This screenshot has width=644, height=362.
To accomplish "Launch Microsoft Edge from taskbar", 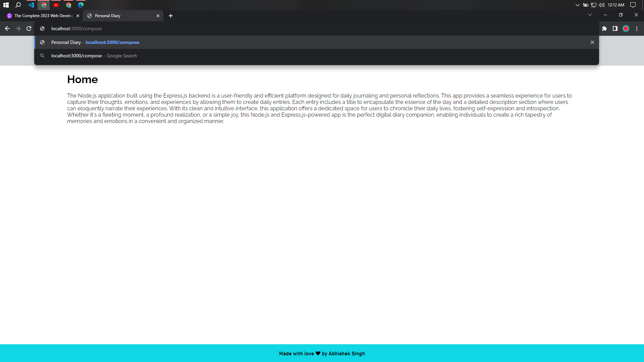I will pos(80,5).
